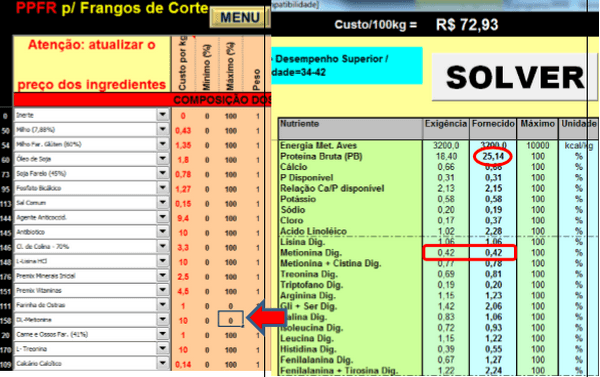Select the Metionina Dig. Fornecido value 0,42
600x377 pixels.
pyautogui.click(x=493, y=253)
